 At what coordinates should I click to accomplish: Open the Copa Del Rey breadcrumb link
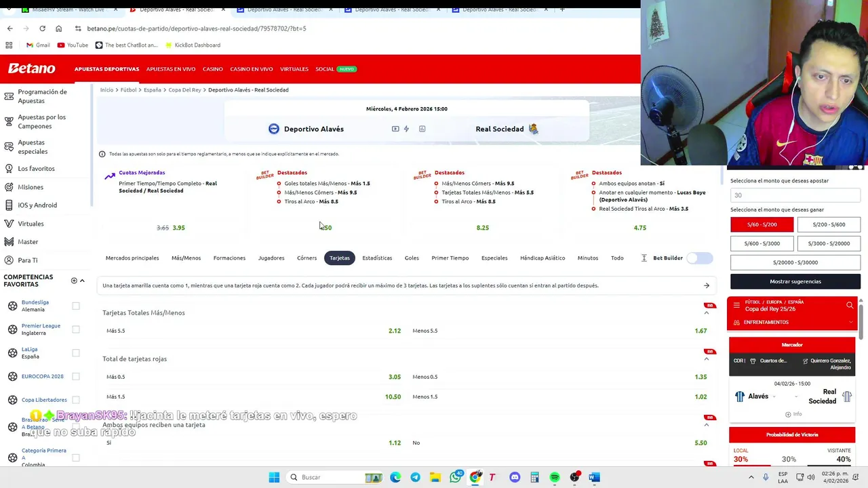pos(184,89)
